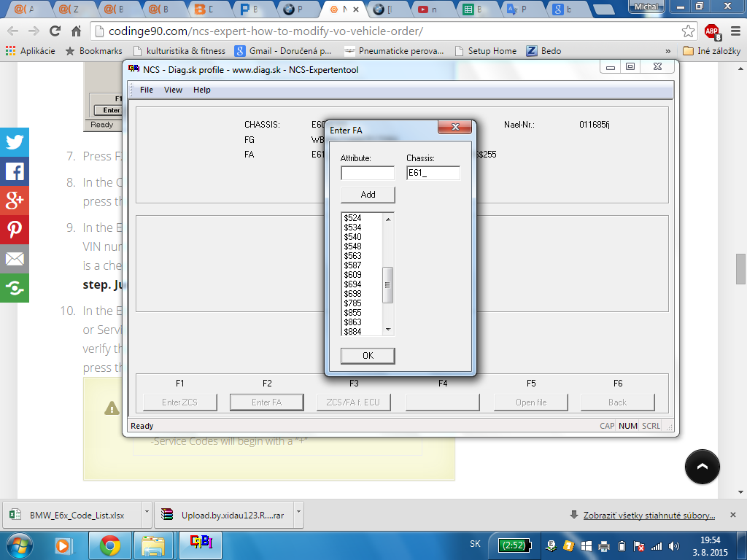Click the attribute list scrollbar thumb

coord(388,285)
